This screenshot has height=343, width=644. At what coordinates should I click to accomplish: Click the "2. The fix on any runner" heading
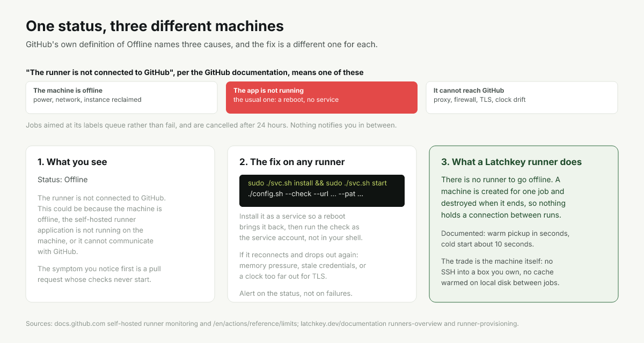tap(292, 162)
